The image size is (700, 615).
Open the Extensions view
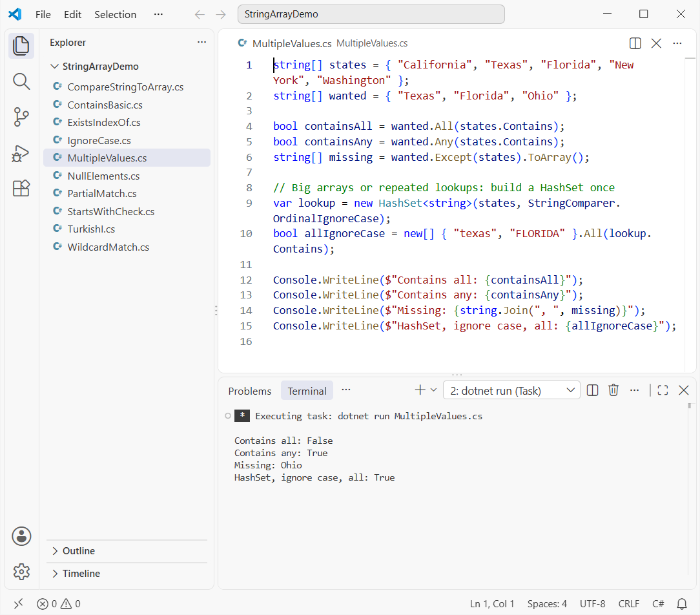(21, 189)
